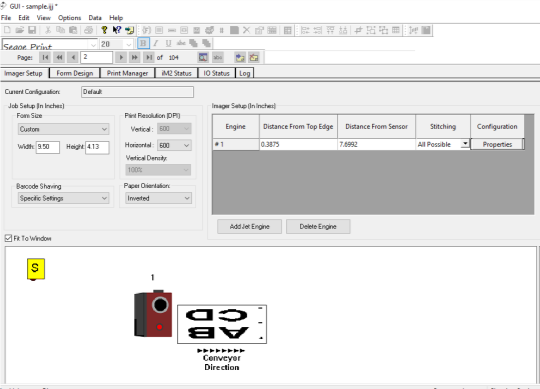Open the Stitching All Possible dropdown
540x389 pixels.
(x=465, y=144)
